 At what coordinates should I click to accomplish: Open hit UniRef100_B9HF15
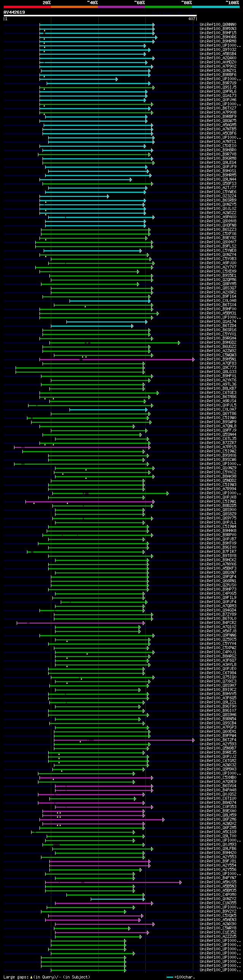(x=218, y=33)
